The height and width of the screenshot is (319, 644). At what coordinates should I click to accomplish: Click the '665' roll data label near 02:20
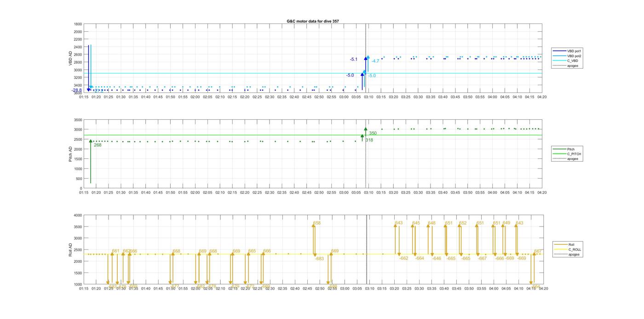pos(252,251)
